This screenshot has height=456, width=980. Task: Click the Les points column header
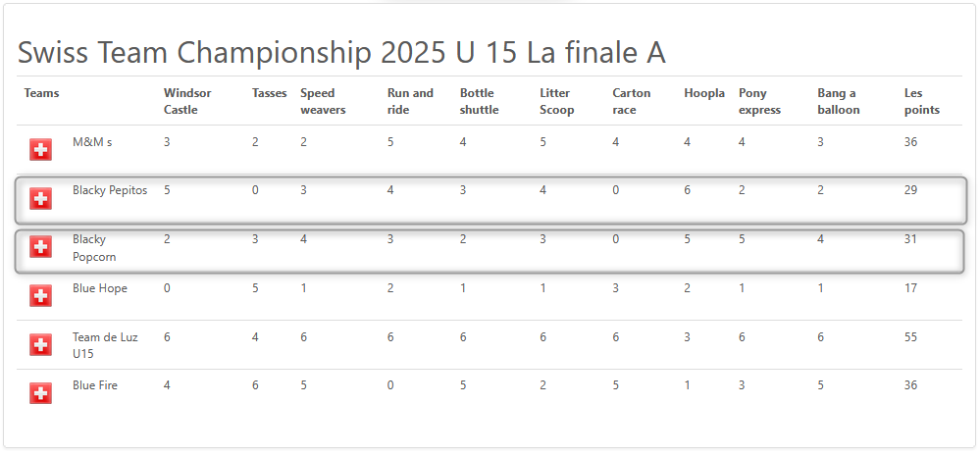922,101
